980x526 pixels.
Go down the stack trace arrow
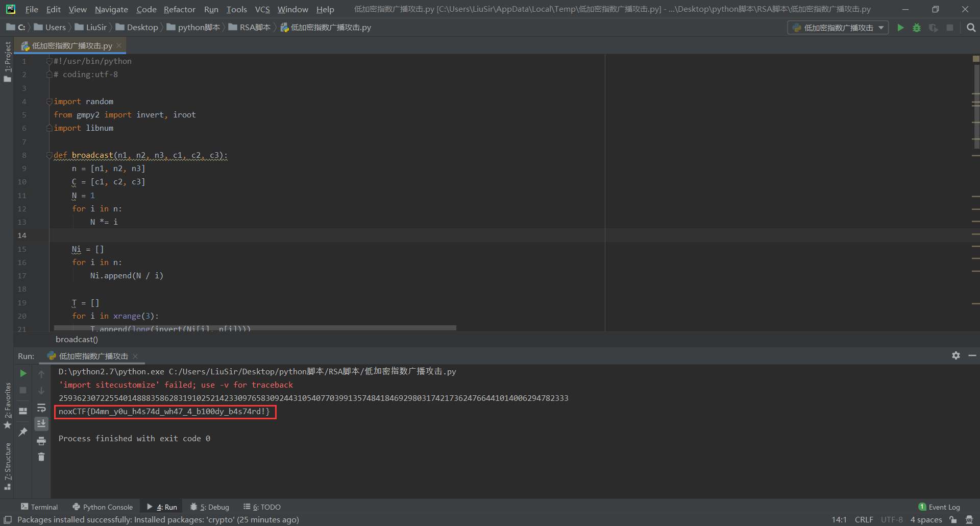41,391
